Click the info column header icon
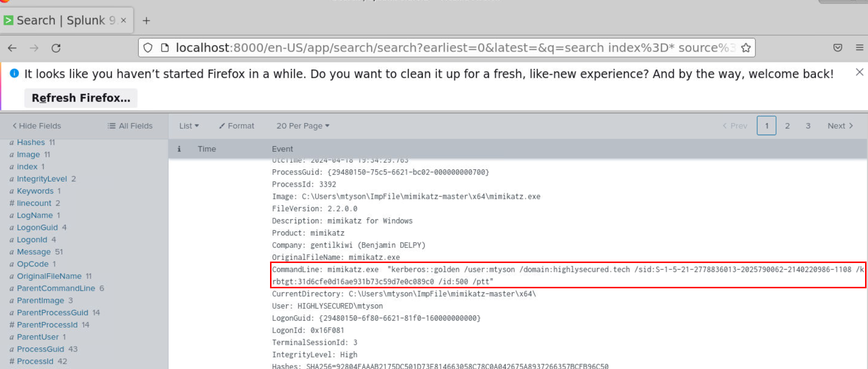The image size is (868, 369). click(179, 149)
